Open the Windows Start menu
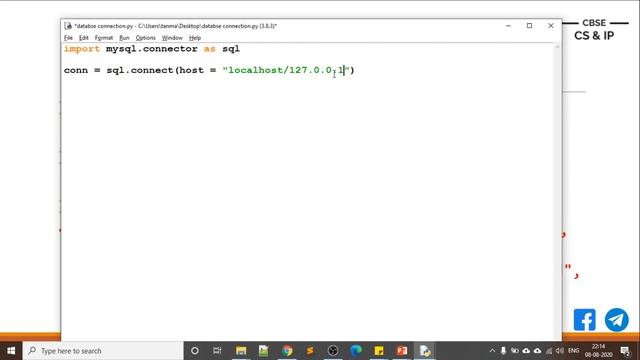 pos(11,351)
